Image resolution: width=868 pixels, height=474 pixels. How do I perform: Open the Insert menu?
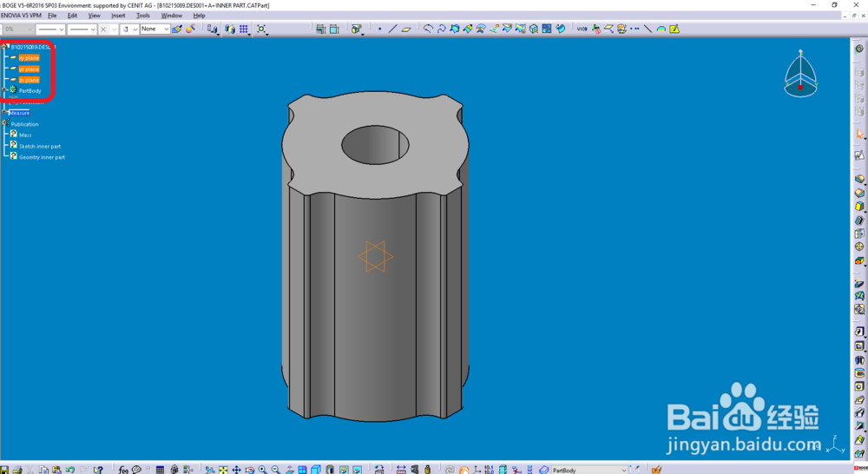[118, 16]
